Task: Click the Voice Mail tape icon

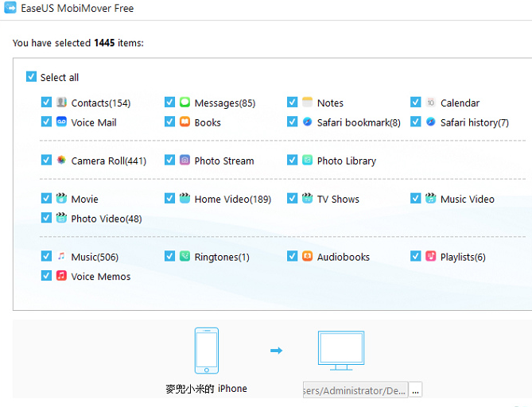Action: coord(61,122)
